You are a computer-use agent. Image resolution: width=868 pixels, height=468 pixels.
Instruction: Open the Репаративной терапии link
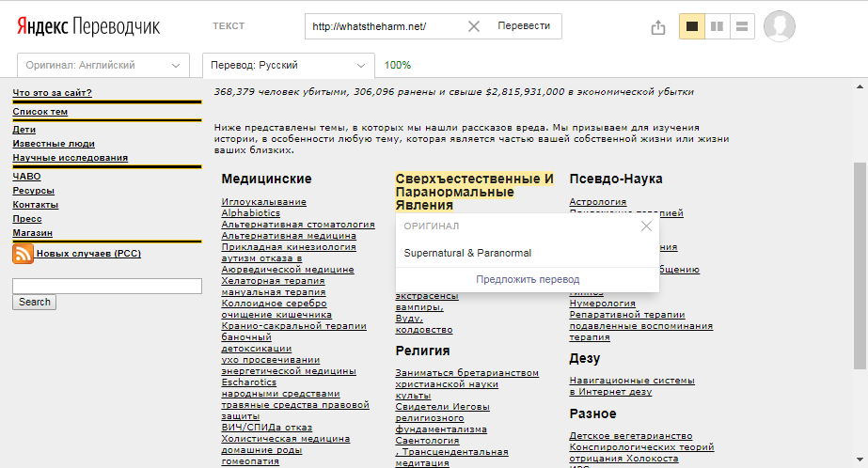click(627, 314)
